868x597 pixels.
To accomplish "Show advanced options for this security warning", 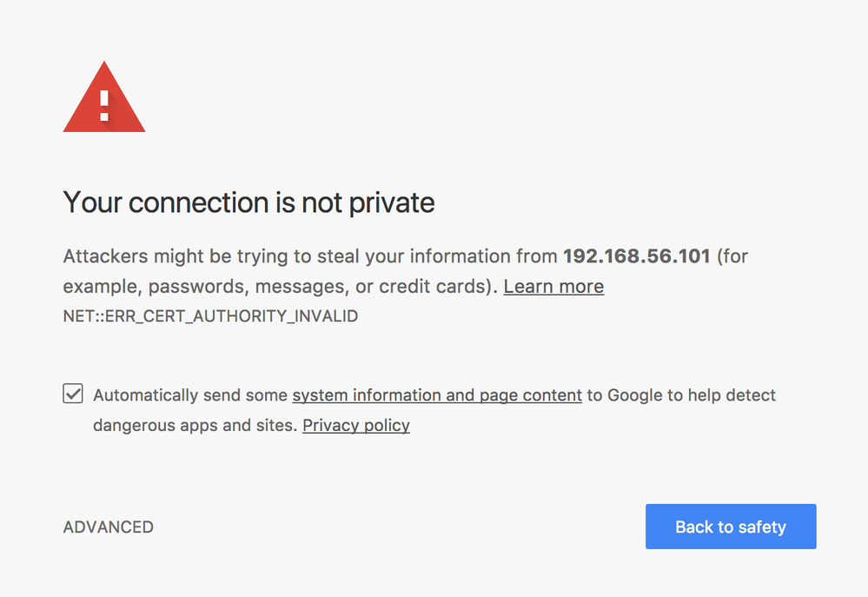I will pos(108,527).
